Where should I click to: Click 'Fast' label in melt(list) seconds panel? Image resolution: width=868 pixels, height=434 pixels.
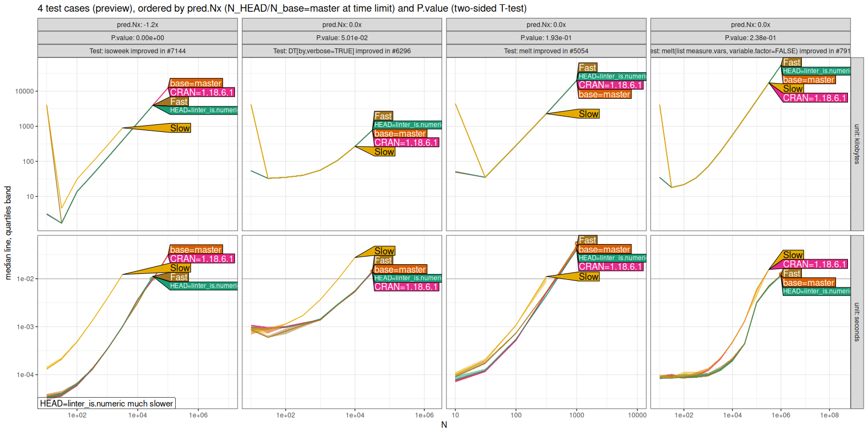792,273
